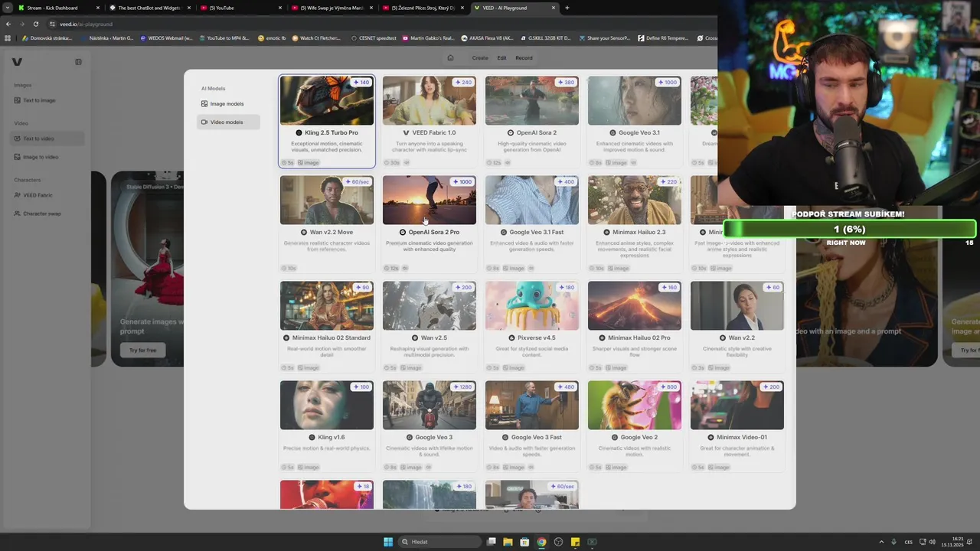Choose the Minimax Video-01 model thumbnail
This screenshot has height=551, width=980.
click(737, 405)
